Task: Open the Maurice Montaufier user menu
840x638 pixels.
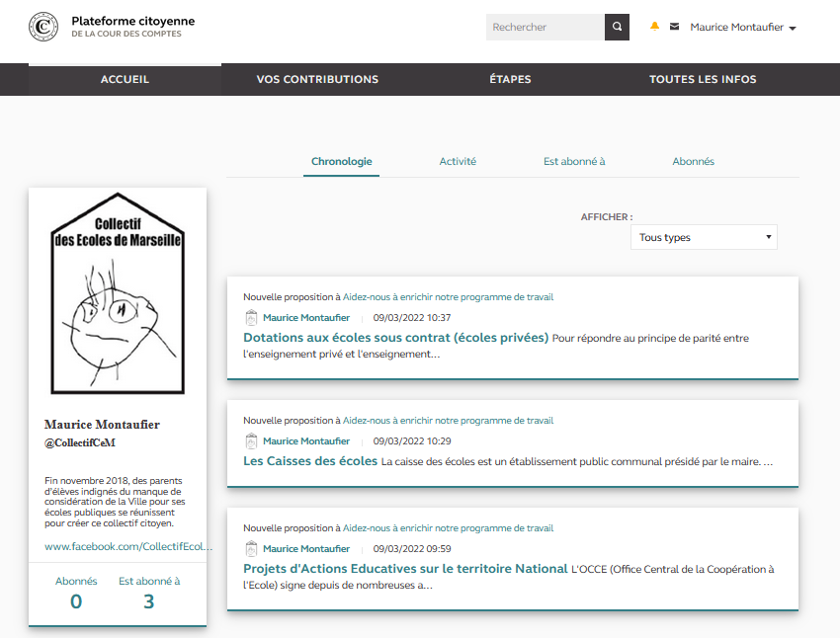Action: (x=742, y=27)
